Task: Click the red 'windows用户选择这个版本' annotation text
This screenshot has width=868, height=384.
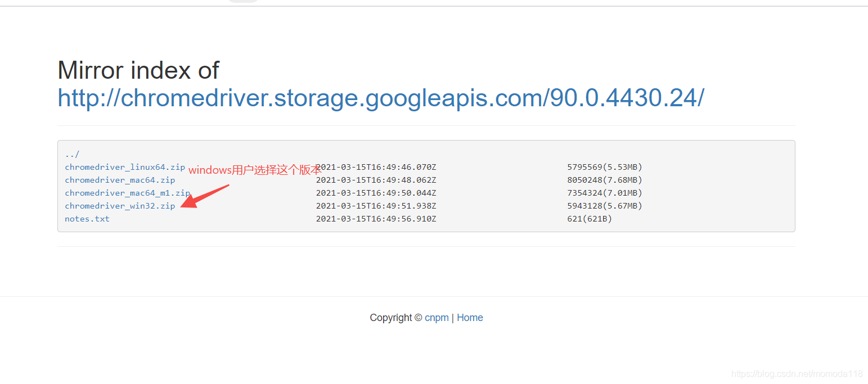Action: (255, 170)
